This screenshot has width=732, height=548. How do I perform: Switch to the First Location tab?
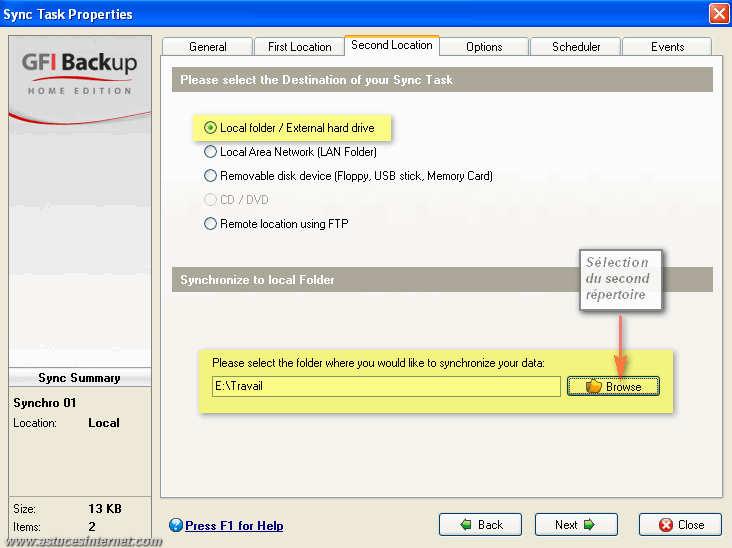299,47
